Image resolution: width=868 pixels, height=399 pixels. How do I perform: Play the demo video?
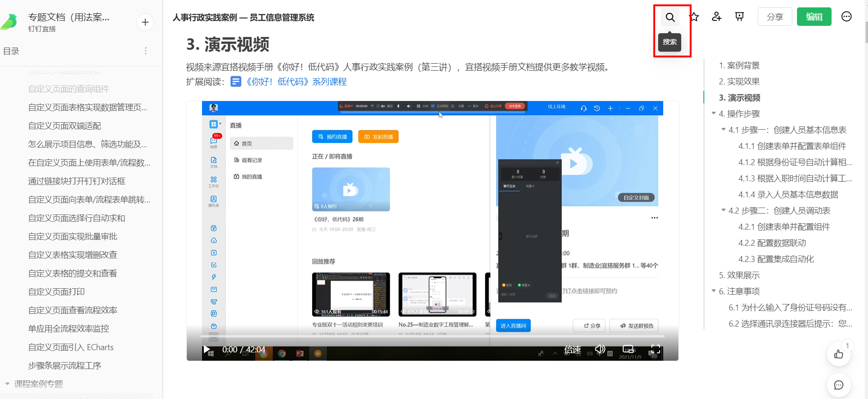(x=207, y=350)
